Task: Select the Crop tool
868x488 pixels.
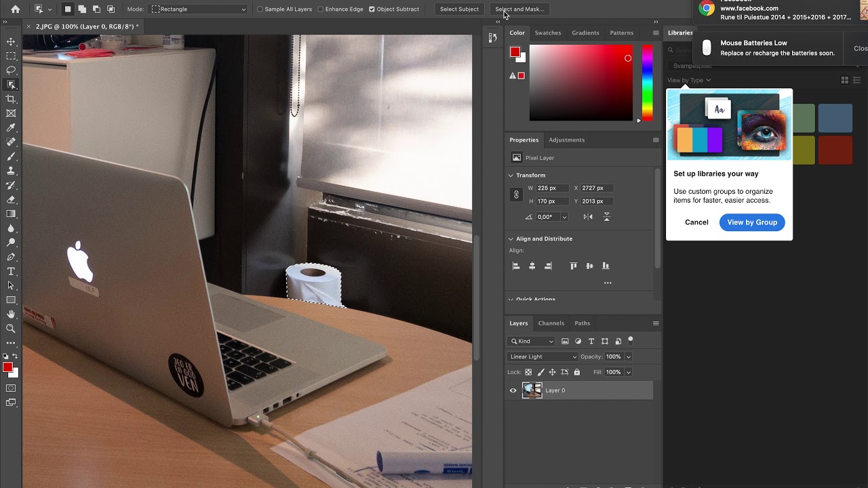Action: (x=11, y=99)
